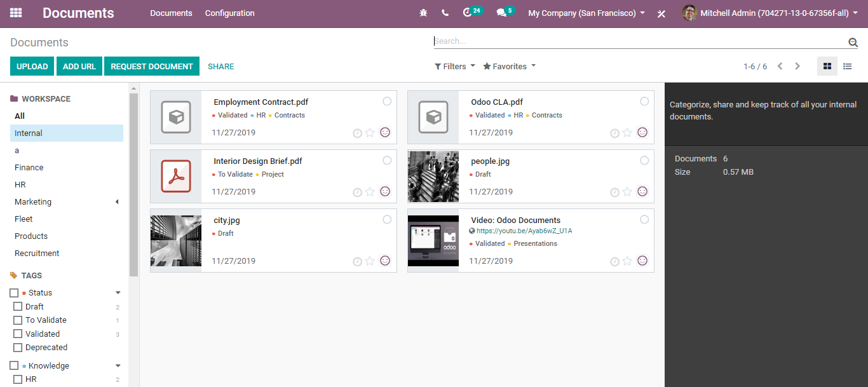The width and height of the screenshot is (868, 387).
Task: Open the Video: Odoo Documents thumbnail
Action: coord(433,240)
